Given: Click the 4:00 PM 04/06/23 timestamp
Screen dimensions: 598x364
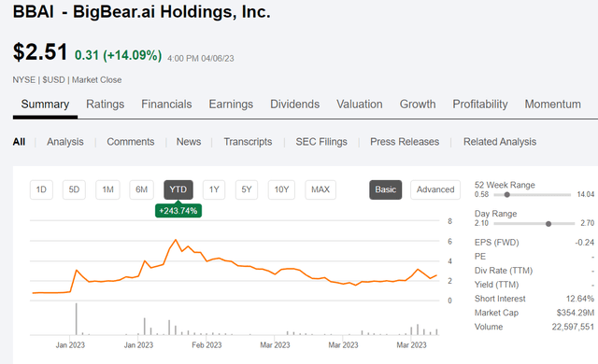Looking at the screenshot, I should pyautogui.click(x=201, y=59).
